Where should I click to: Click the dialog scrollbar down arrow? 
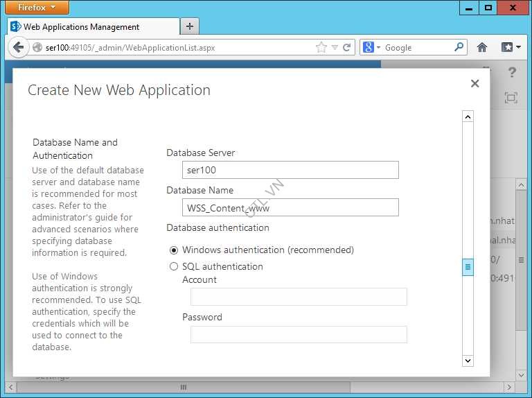tap(468, 361)
